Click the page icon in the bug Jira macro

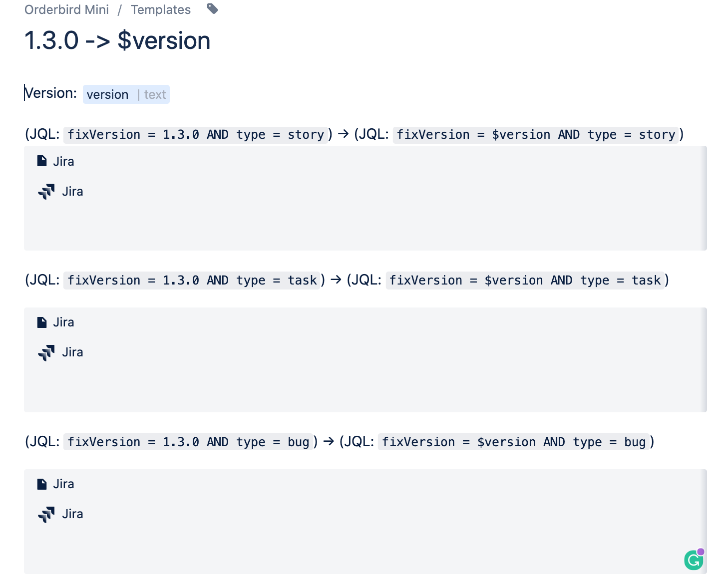(42, 484)
